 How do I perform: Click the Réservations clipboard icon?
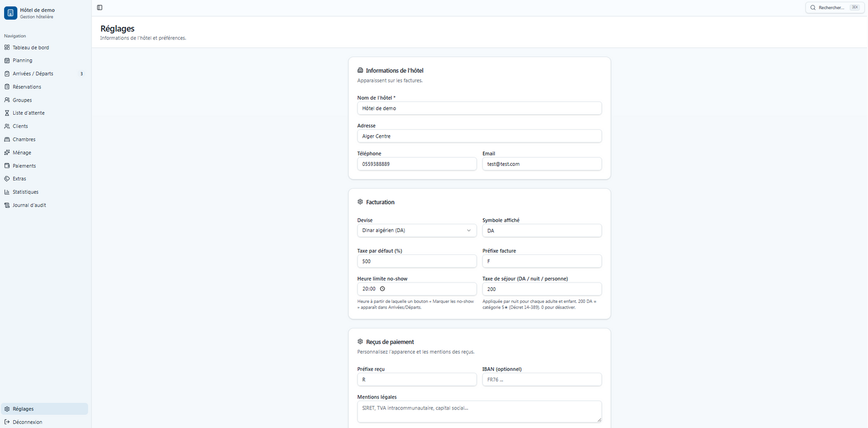[x=7, y=87]
